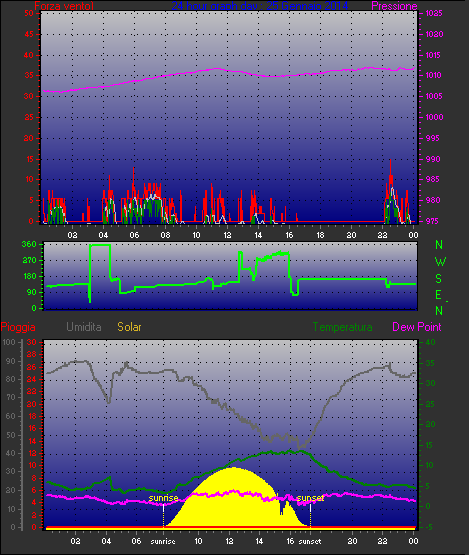Click the S compass letter beside direction graph
Screen dimensions: 469x555
point(439,279)
